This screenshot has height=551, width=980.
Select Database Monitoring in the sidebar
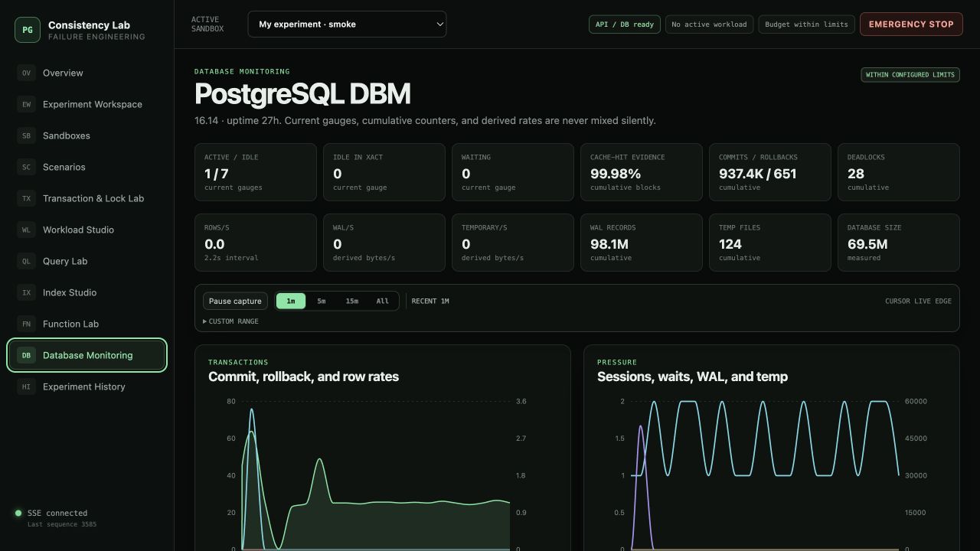pyautogui.click(x=87, y=355)
